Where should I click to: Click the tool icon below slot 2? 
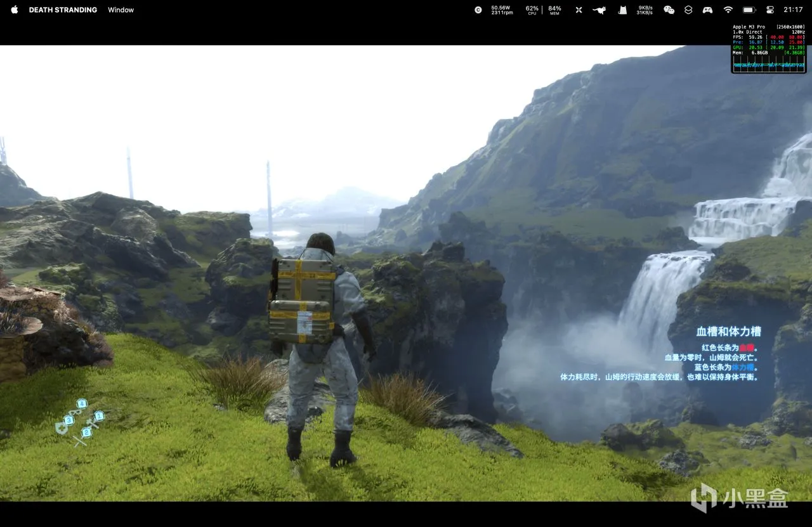pos(80,440)
